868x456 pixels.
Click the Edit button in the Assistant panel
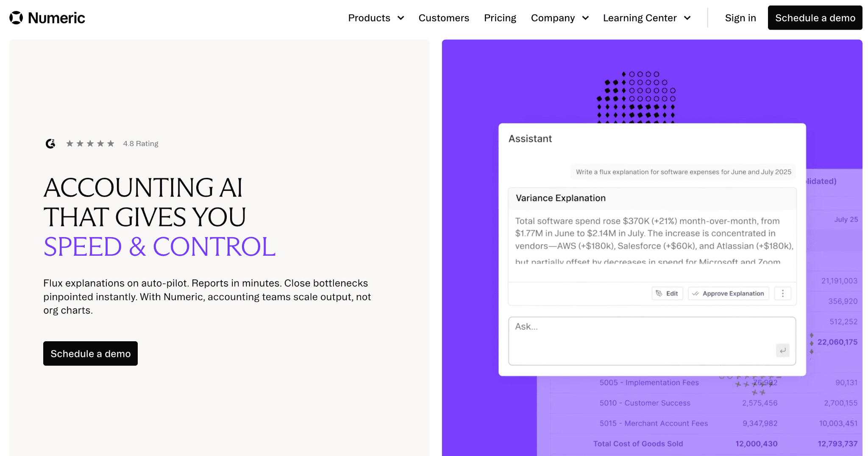(667, 293)
